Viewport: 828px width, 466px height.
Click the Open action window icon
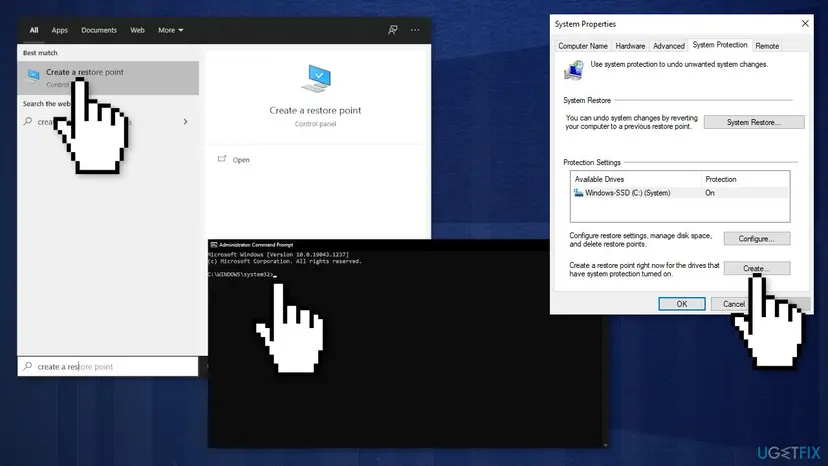[x=222, y=159]
